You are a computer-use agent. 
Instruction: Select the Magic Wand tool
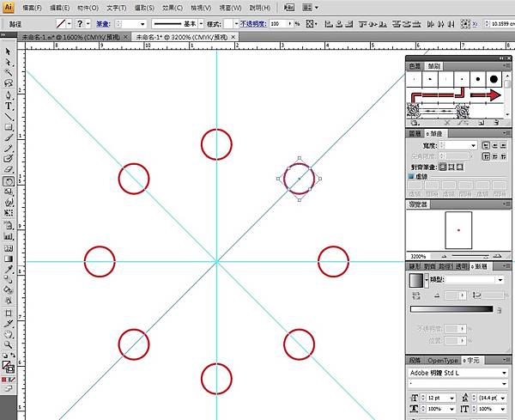point(9,73)
